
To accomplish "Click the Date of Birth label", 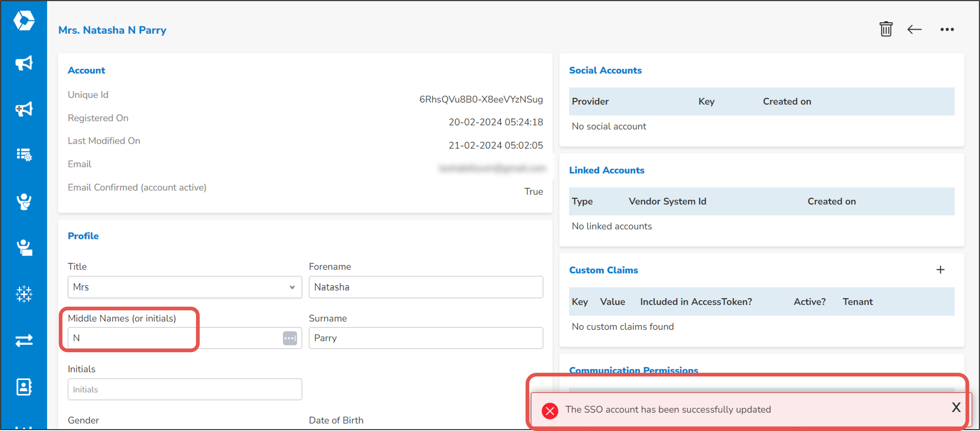I will pyautogui.click(x=336, y=420).
